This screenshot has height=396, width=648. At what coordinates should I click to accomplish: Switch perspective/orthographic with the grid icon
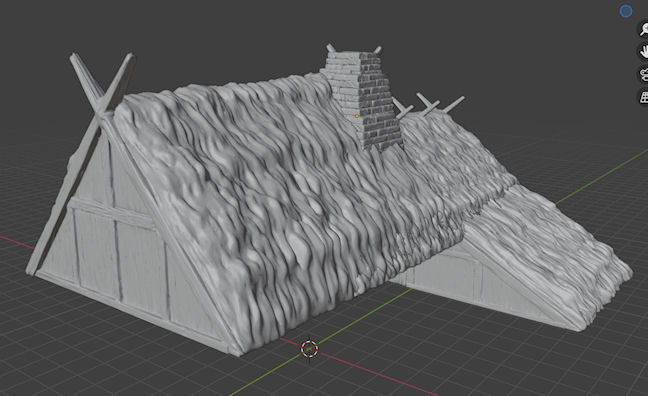(x=644, y=97)
